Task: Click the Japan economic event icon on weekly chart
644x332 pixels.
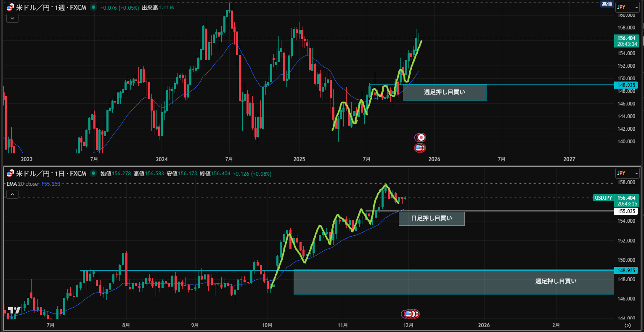Action: 421,137
